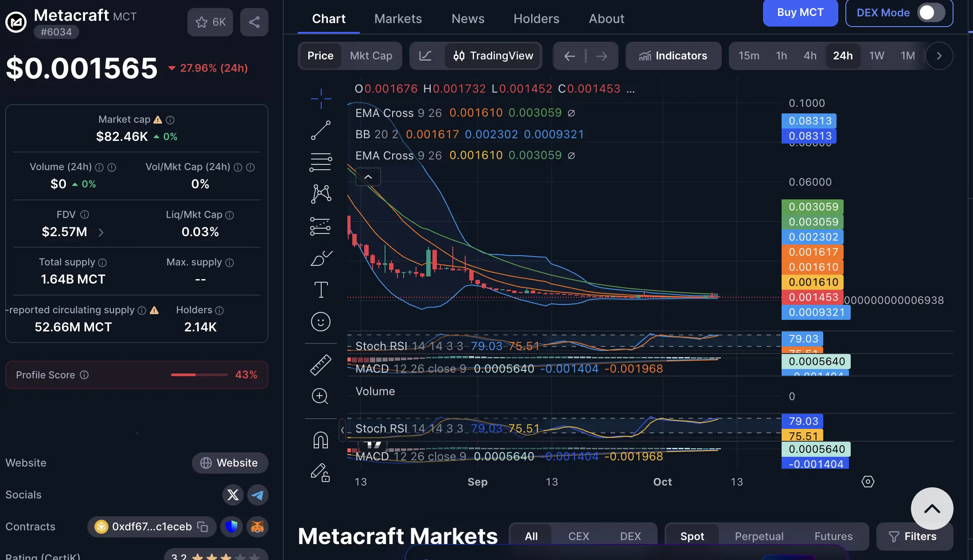Open chart settings gear icon
Image resolution: width=973 pixels, height=560 pixels.
[x=868, y=481]
